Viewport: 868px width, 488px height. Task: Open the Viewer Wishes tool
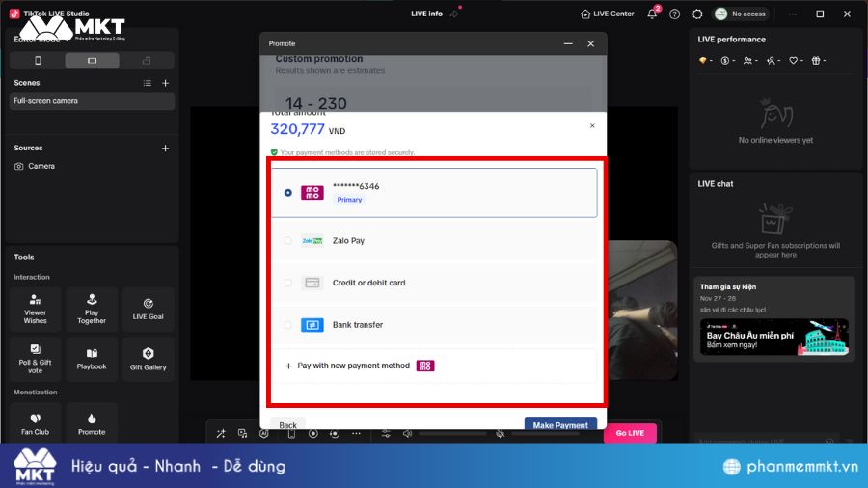coord(35,310)
